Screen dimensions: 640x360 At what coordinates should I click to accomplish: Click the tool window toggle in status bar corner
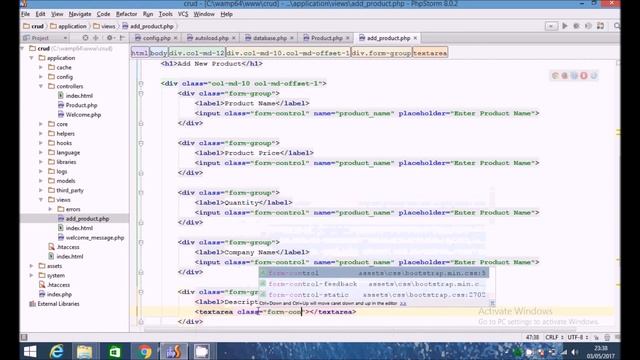(24, 337)
